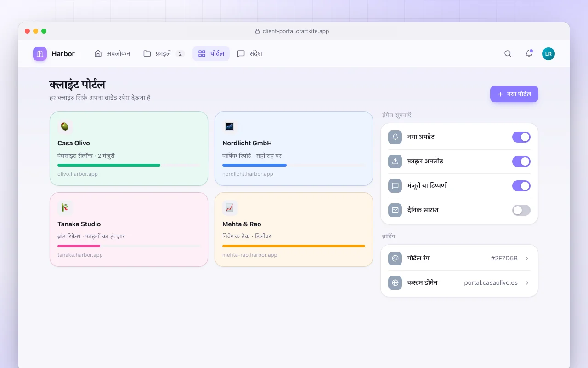Screen dimensions: 588x368
Task: Go to the अवलोकन tab
Action: click(112, 54)
